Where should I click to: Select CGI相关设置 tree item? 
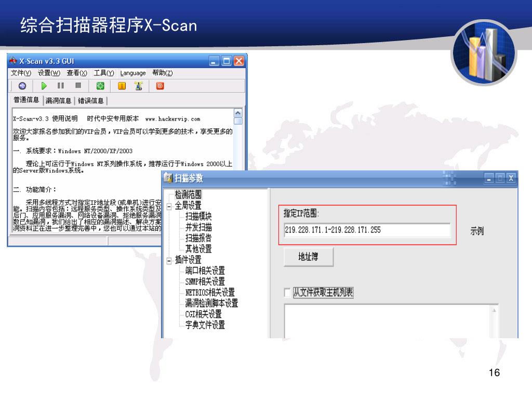click(203, 314)
